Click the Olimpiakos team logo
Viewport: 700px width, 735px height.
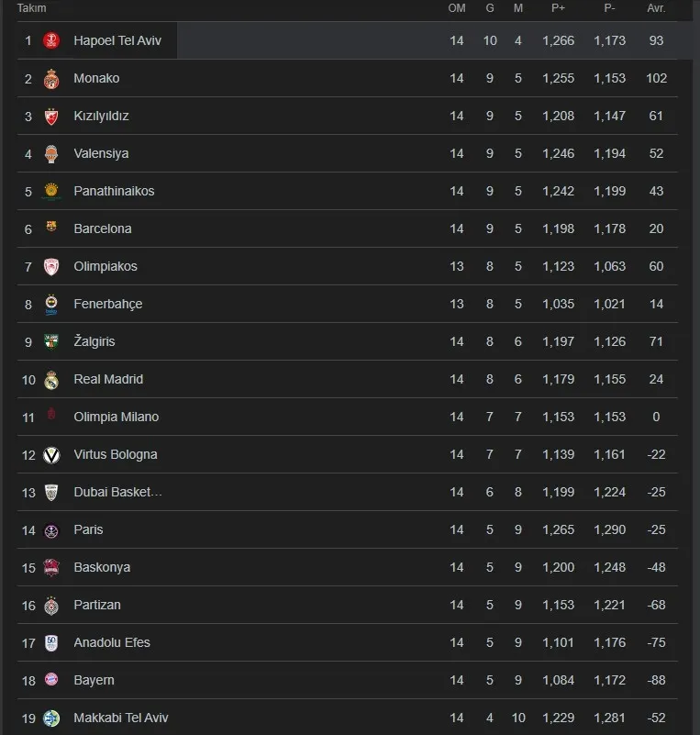point(51,267)
